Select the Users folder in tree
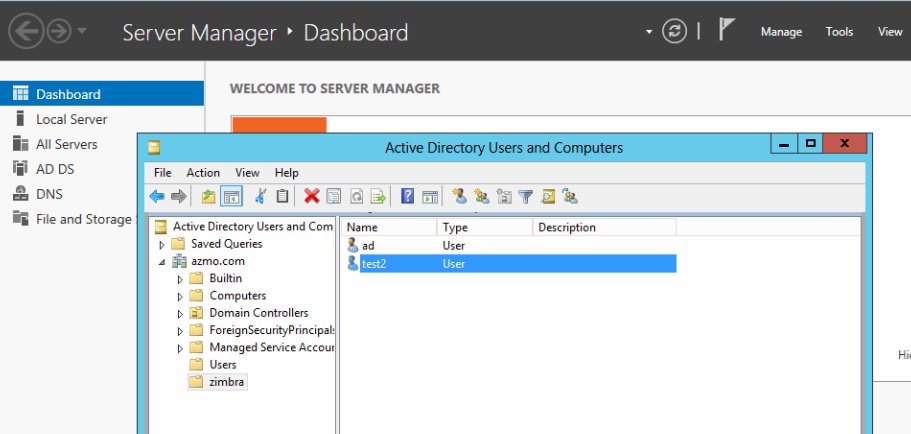911x434 pixels. click(x=223, y=365)
